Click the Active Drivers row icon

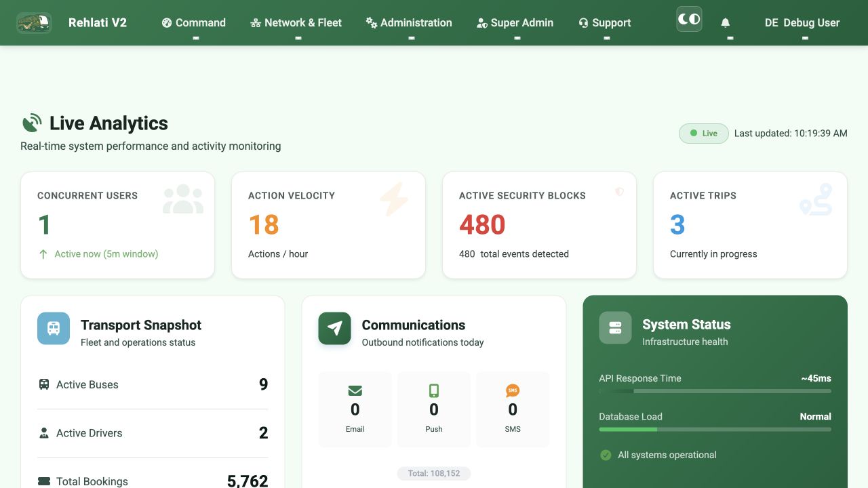(44, 433)
